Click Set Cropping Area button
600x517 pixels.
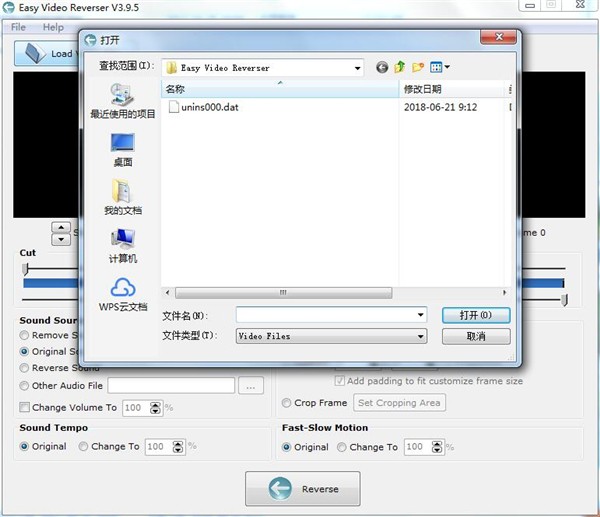click(x=399, y=403)
